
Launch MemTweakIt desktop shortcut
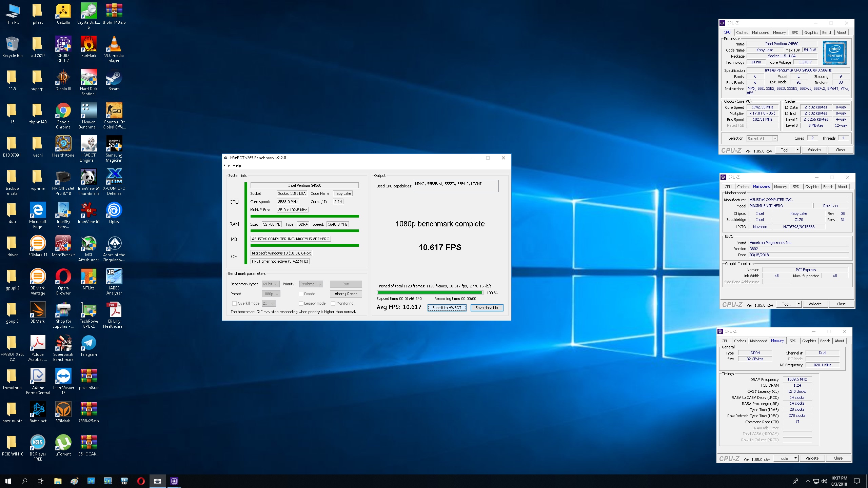point(63,246)
